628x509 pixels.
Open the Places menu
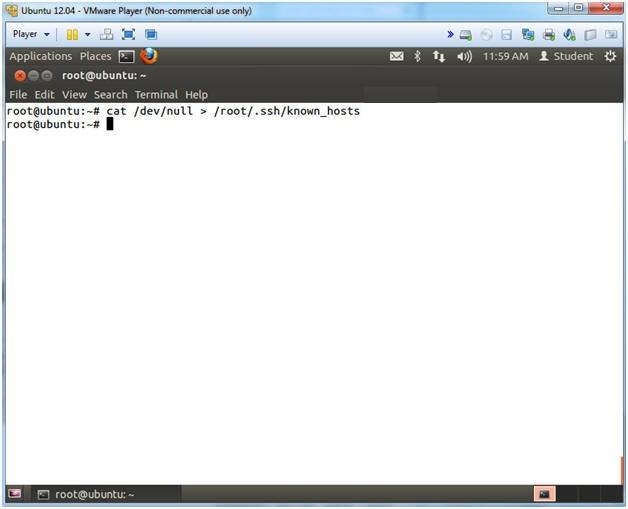click(x=95, y=56)
